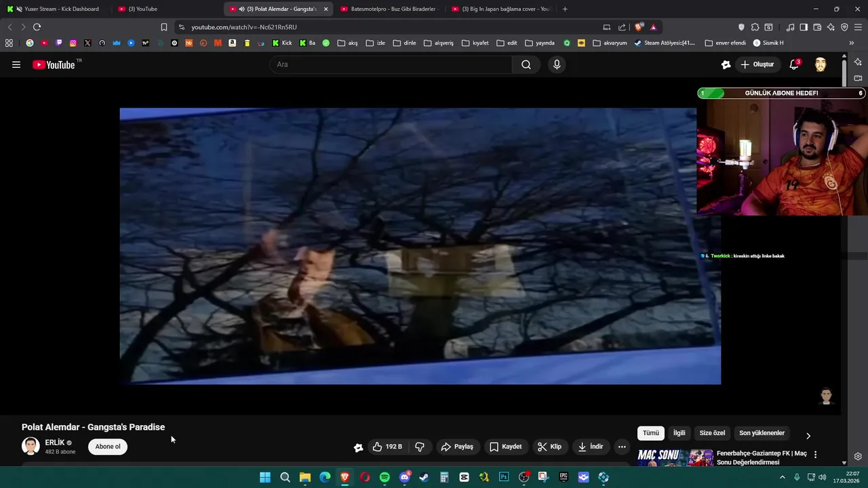Open the Twitch bookmark icon

[59, 43]
